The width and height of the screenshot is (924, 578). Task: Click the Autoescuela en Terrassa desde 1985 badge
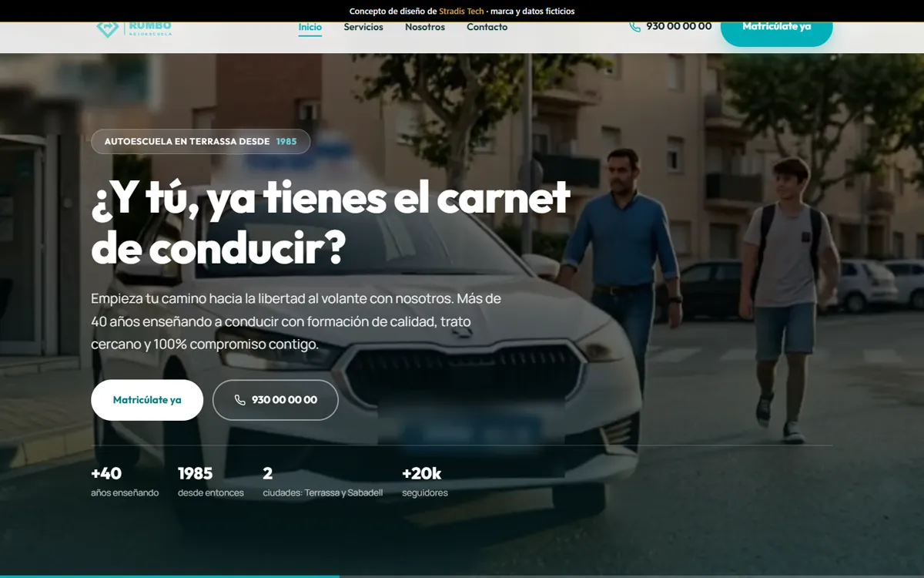pyautogui.click(x=201, y=141)
